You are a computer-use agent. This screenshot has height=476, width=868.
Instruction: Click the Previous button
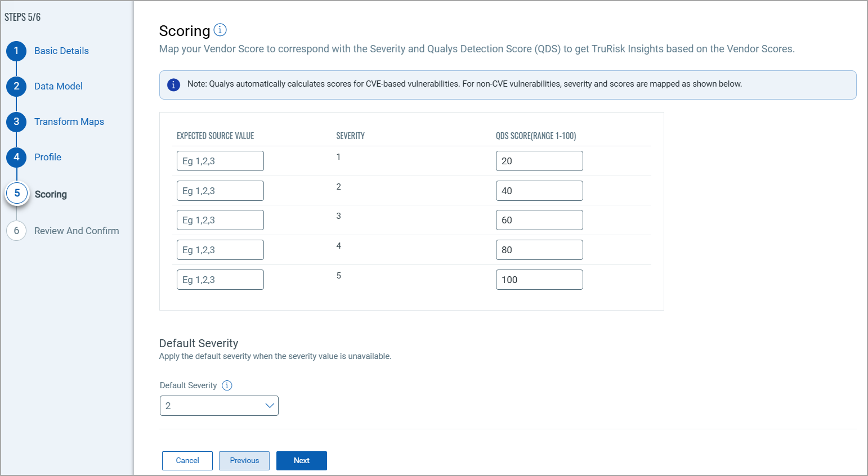[244, 460]
